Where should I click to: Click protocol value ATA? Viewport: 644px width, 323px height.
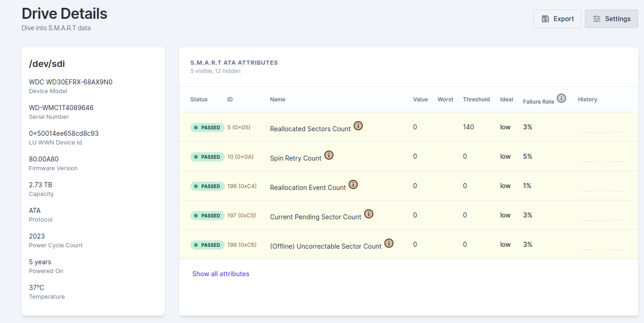pyautogui.click(x=35, y=211)
